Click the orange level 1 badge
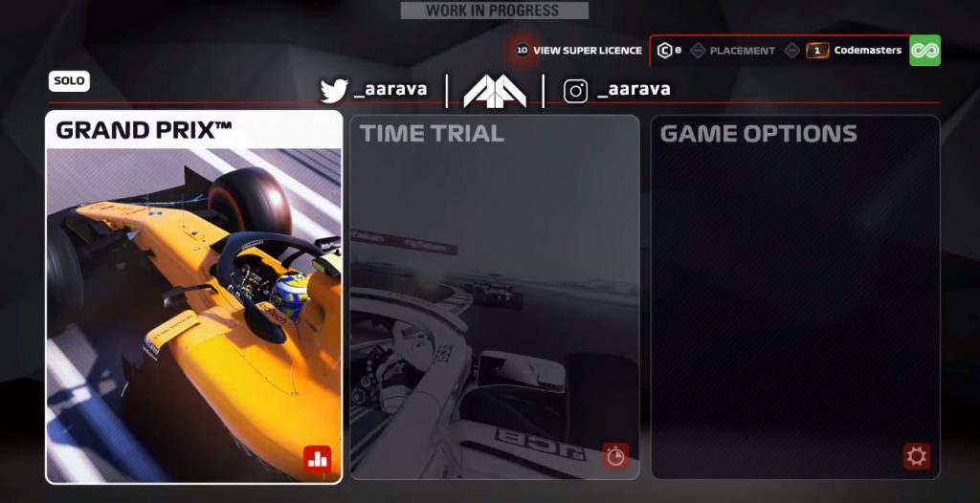980x503 pixels. [x=817, y=51]
